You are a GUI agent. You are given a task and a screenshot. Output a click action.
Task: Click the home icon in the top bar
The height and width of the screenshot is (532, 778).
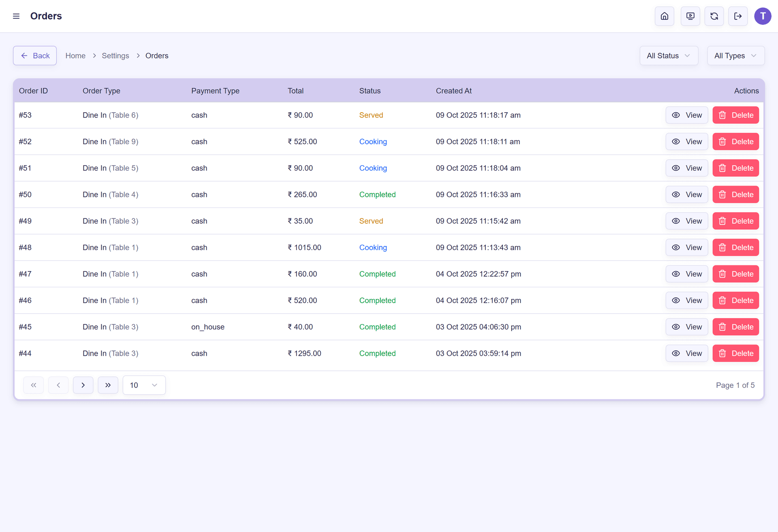pyautogui.click(x=664, y=16)
